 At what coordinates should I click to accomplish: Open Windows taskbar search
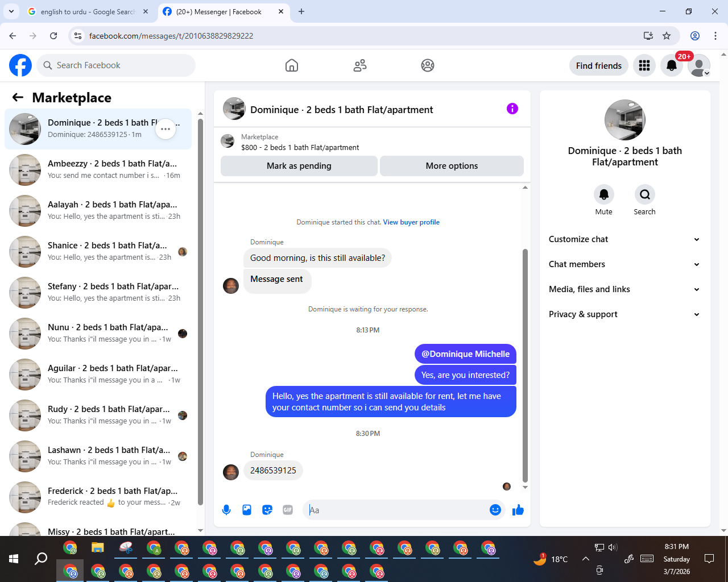coord(41,559)
